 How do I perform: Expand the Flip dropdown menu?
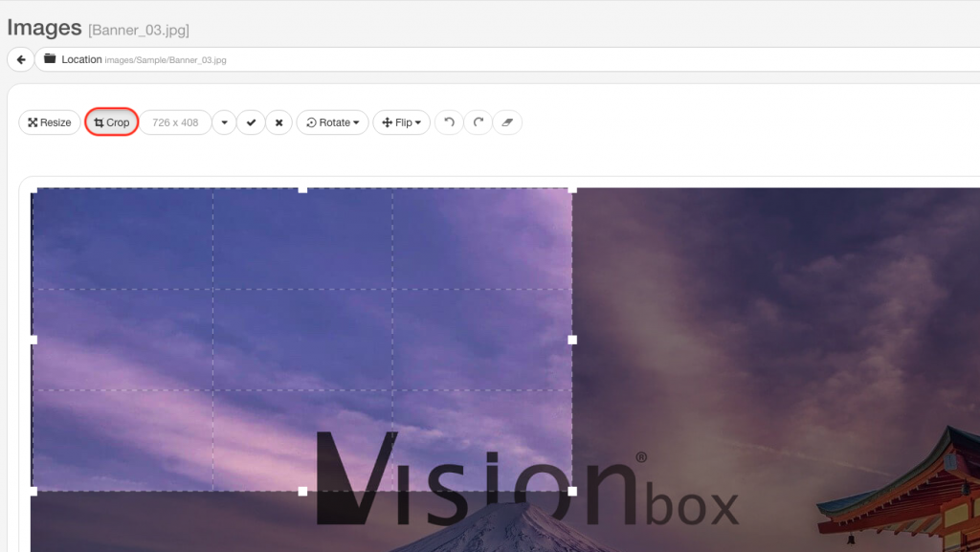click(x=401, y=122)
